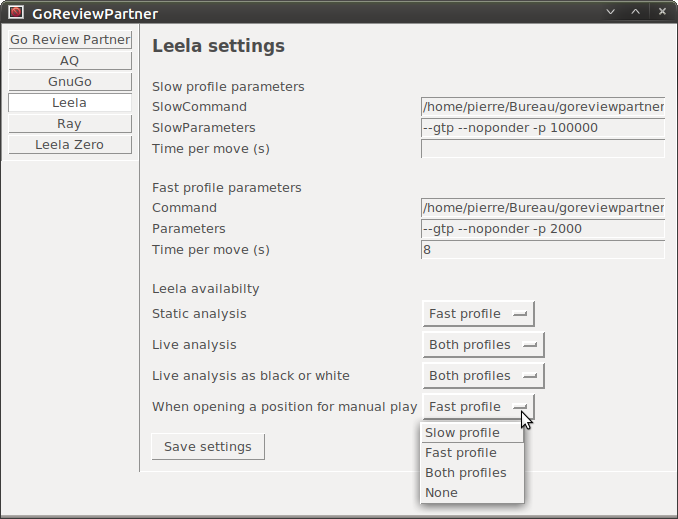Open the Ray bot settings tab
The image size is (678, 519).
[70, 124]
